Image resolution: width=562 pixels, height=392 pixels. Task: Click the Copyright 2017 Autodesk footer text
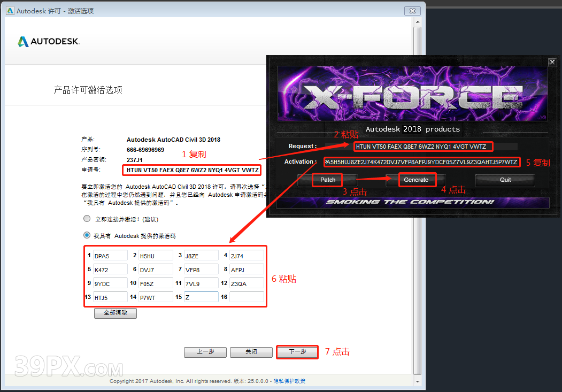click(171, 381)
